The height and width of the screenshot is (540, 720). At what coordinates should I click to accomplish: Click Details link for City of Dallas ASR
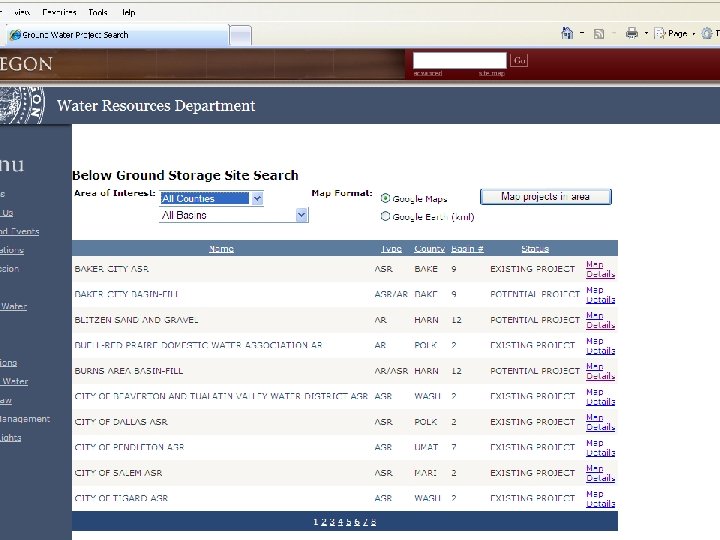(x=601, y=427)
